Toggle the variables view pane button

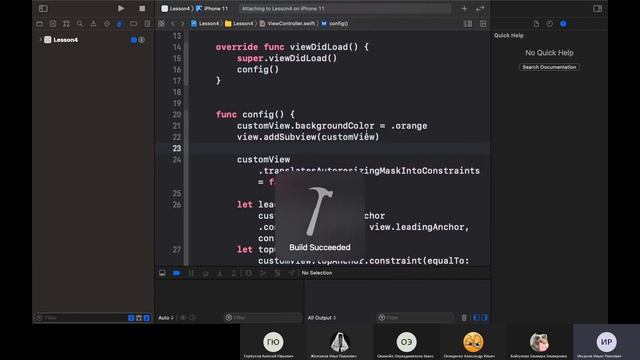coord(476,318)
